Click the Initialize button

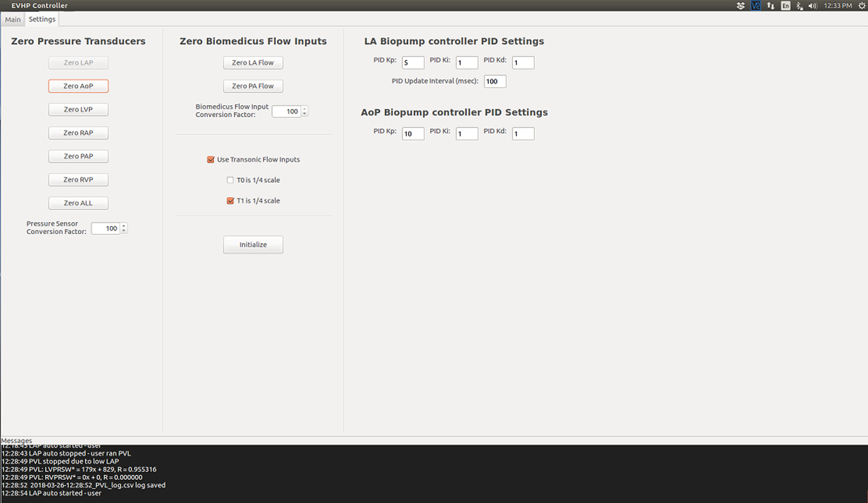253,244
